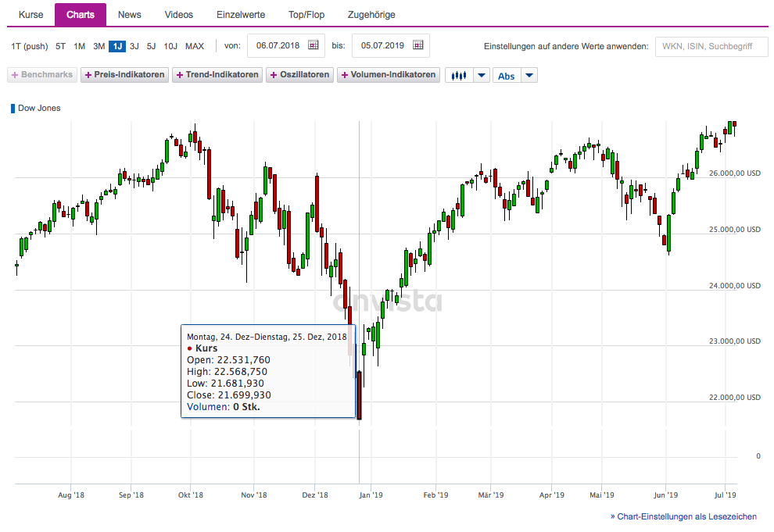
Task: Select the 1T (push) time range
Action: point(30,46)
